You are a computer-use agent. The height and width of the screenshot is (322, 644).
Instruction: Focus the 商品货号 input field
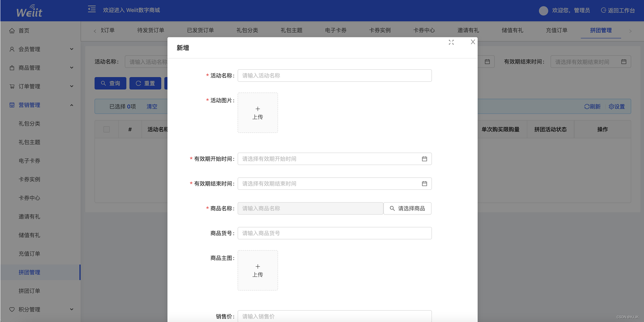[x=335, y=233]
